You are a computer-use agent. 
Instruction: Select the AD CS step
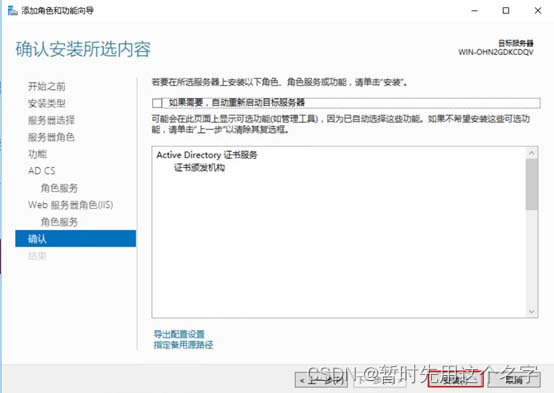click(42, 171)
